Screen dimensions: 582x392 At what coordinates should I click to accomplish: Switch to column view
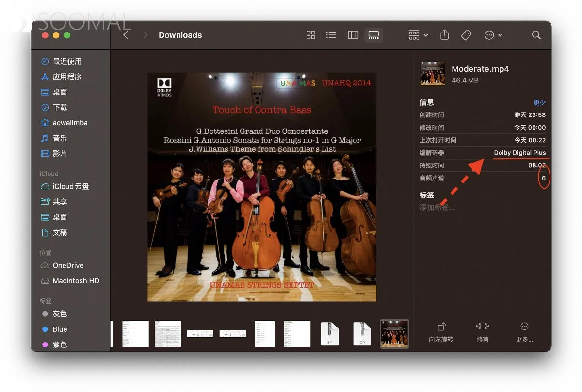[353, 35]
